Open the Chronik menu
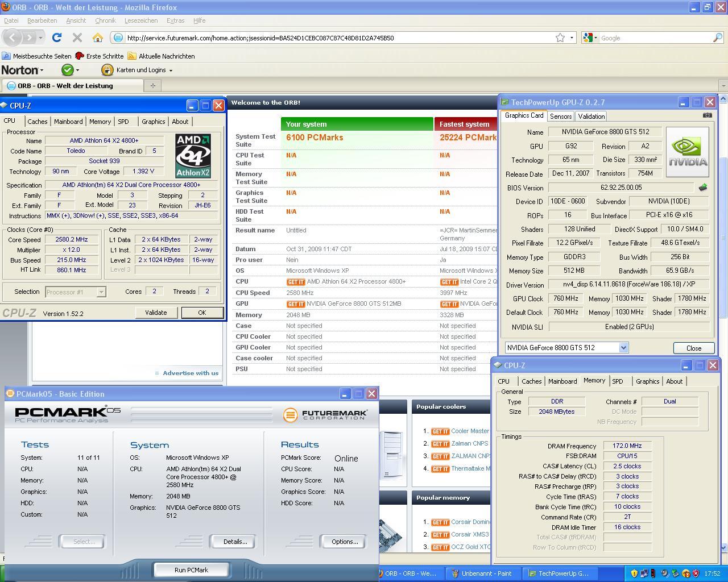 pos(105,20)
